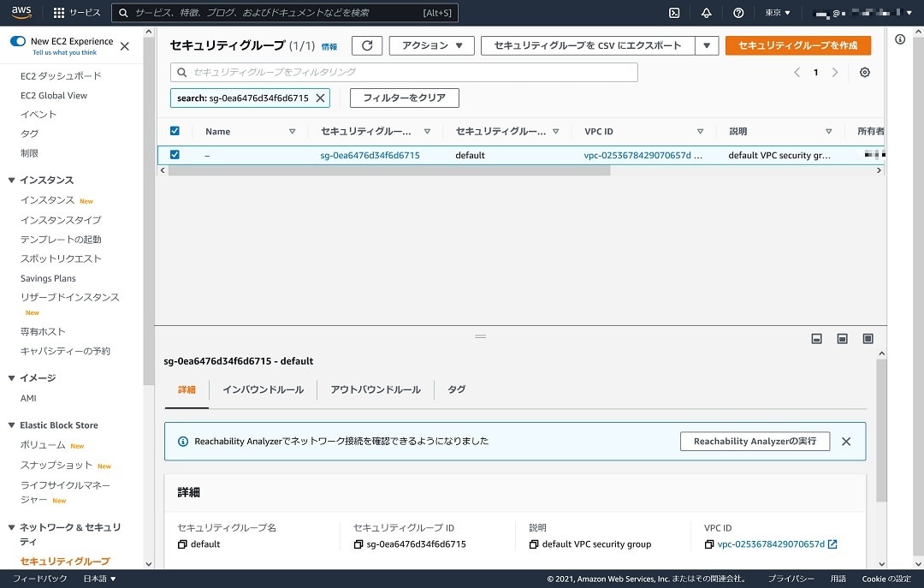Open the 東京 region selector

[777, 12]
